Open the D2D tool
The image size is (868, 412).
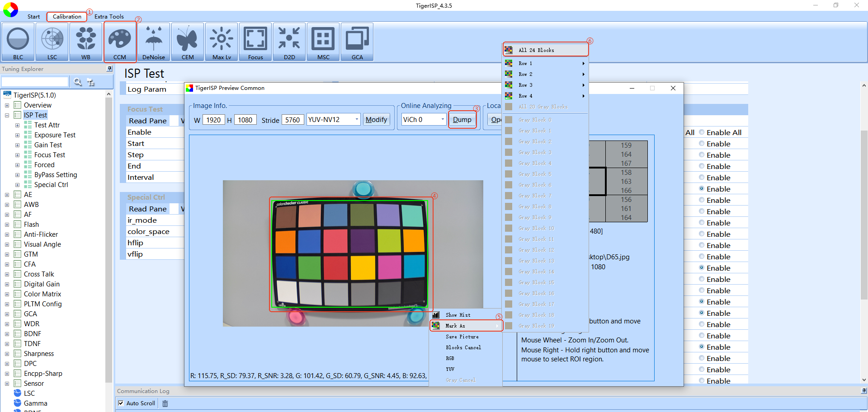point(289,42)
